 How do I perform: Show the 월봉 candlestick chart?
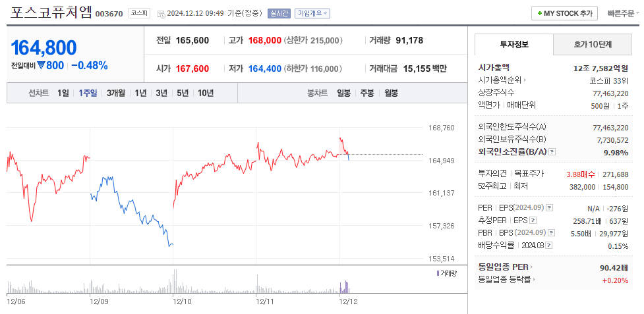point(391,93)
